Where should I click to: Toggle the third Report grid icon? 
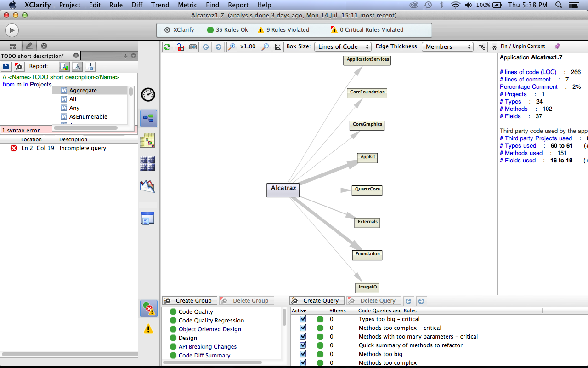pyautogui.click(x=90, y=66)
